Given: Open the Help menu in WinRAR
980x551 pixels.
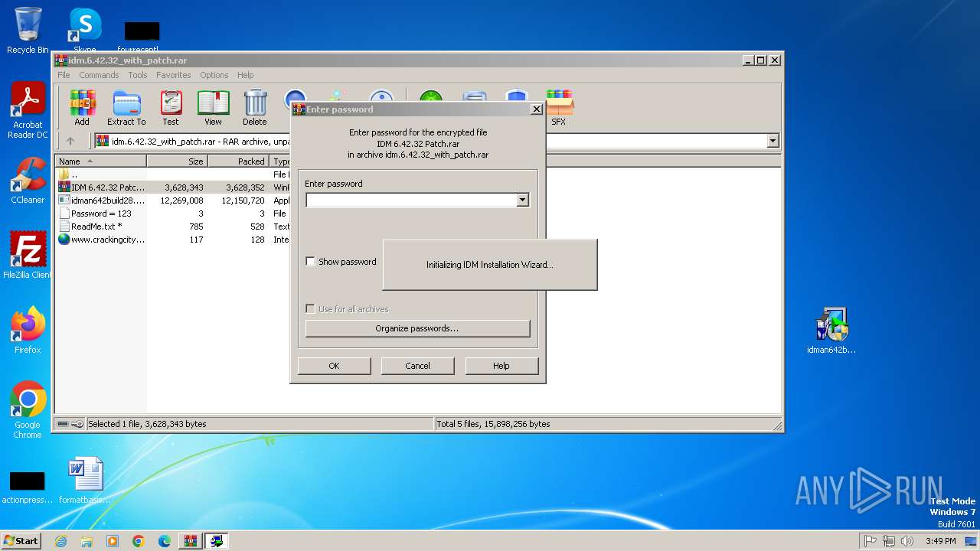Looking at the screenshot, I should pos(245,75).
